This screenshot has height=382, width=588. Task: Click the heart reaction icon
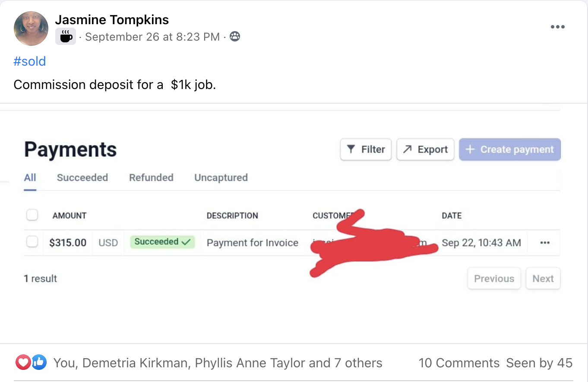click(x=22, y=363)
